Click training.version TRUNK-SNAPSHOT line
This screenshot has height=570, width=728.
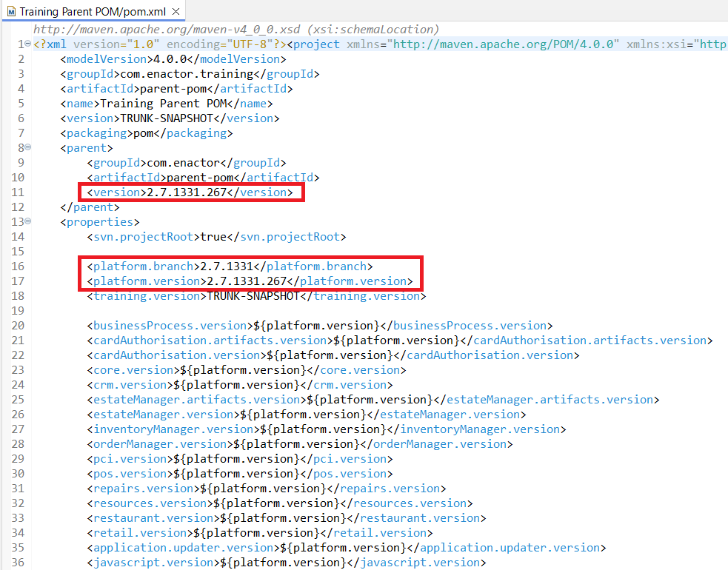tap(256, 296)
